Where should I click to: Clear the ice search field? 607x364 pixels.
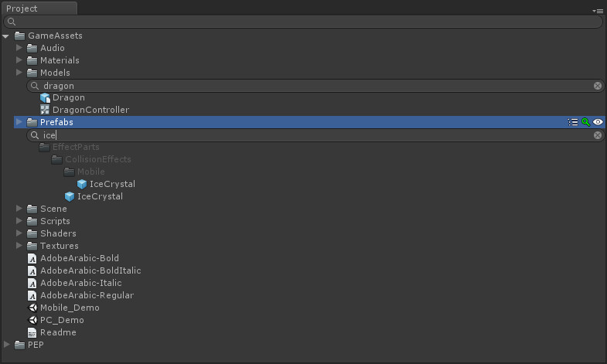(598, 135)
